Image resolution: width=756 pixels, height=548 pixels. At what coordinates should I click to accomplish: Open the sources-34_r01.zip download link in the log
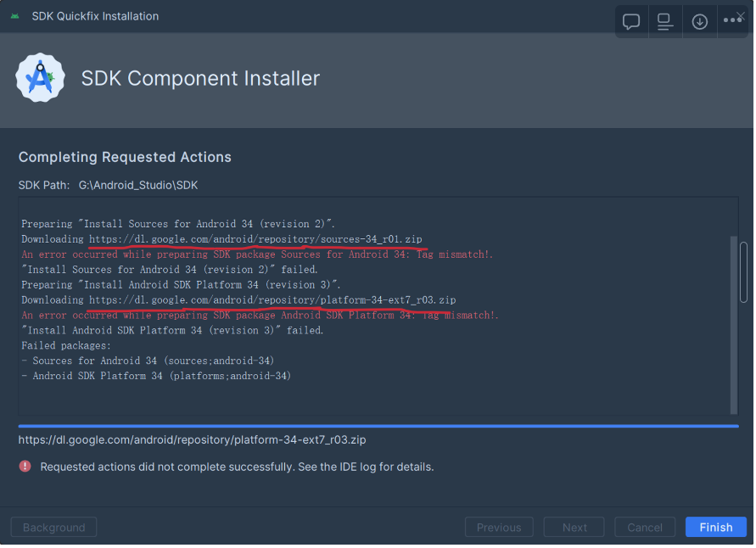coord(255,239)
